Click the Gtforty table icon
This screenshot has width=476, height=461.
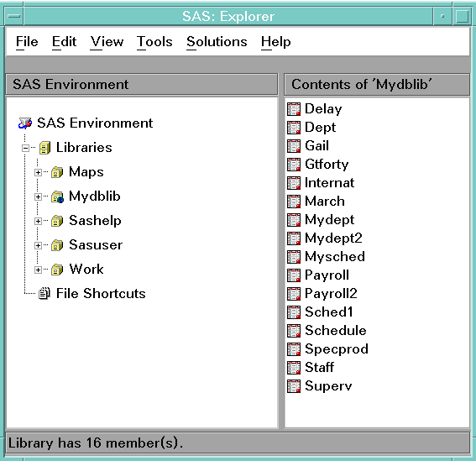[294, 165]
